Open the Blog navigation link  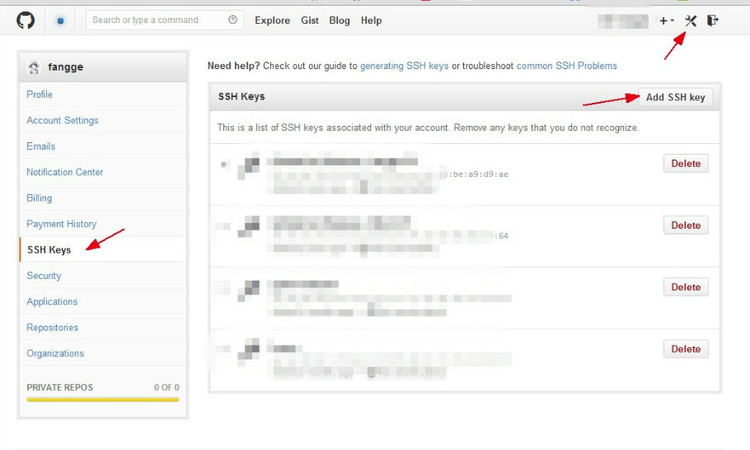[339, 20]
